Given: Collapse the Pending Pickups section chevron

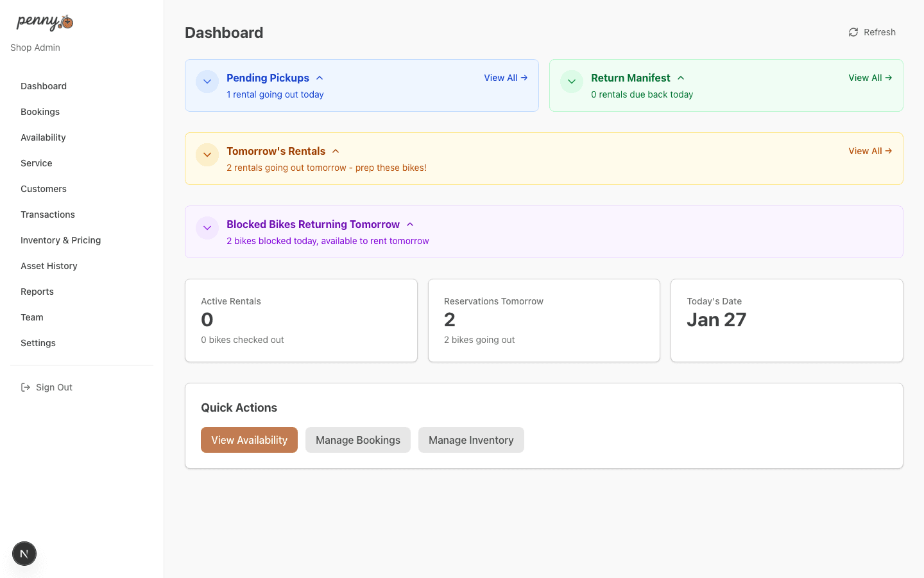Looking at the screenshot, I should (x=320, y=78).
